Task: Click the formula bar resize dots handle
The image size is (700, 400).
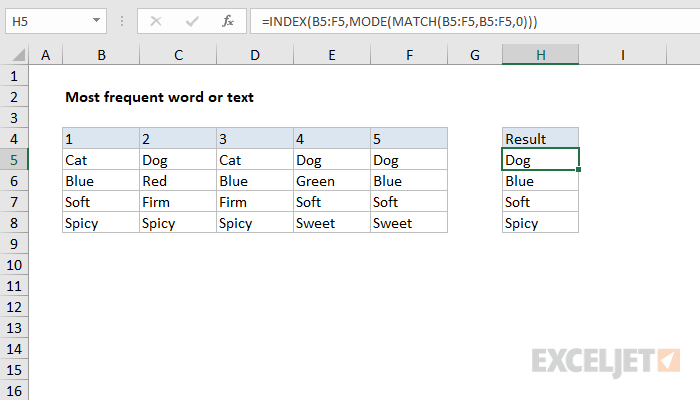Action: (x=122, y=21)
